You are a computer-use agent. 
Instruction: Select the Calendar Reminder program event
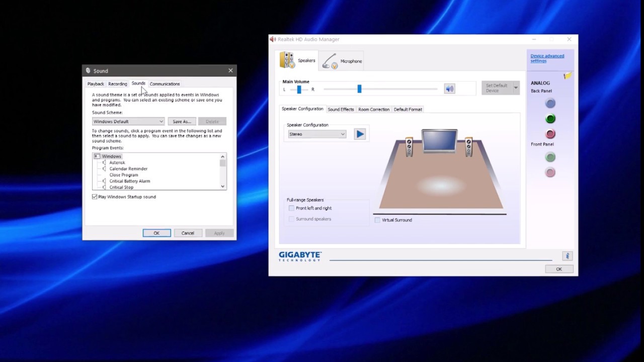coord(128,169)
